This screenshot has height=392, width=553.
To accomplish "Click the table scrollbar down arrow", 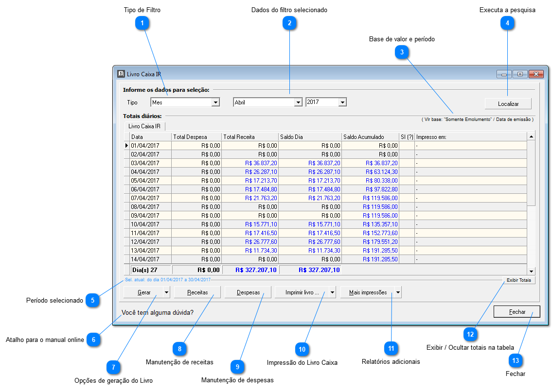I will click(x=531, y=271).
